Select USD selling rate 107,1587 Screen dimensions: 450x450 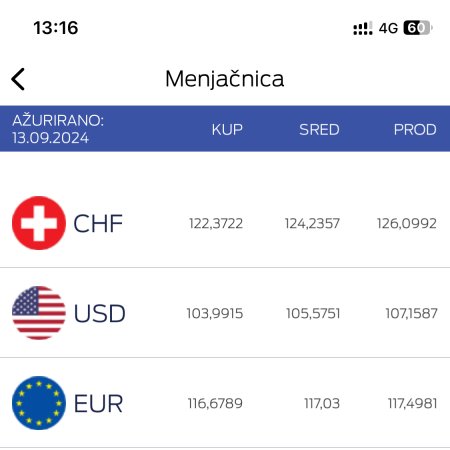[411, 313]
